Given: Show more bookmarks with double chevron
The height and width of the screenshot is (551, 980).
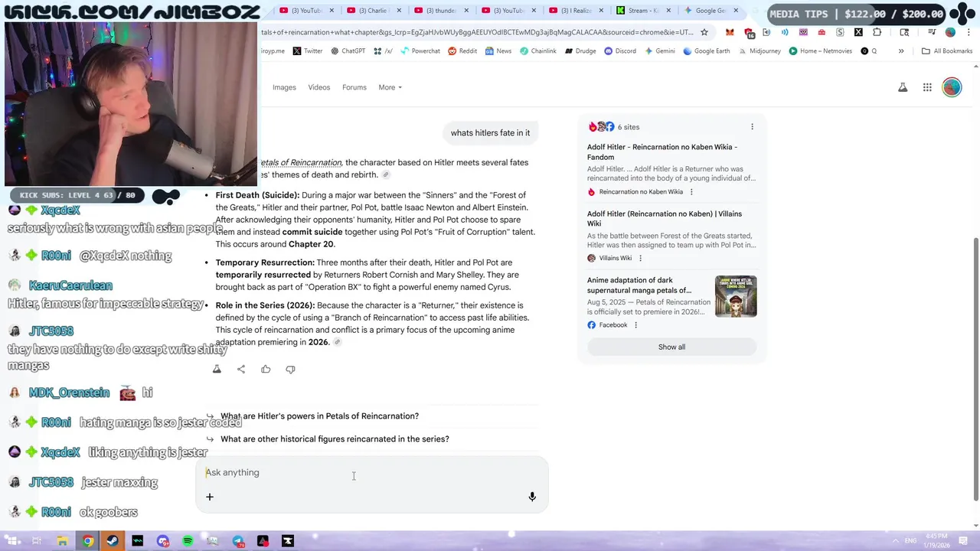Looking at the screenshot, I should click(x=901, y=51).
